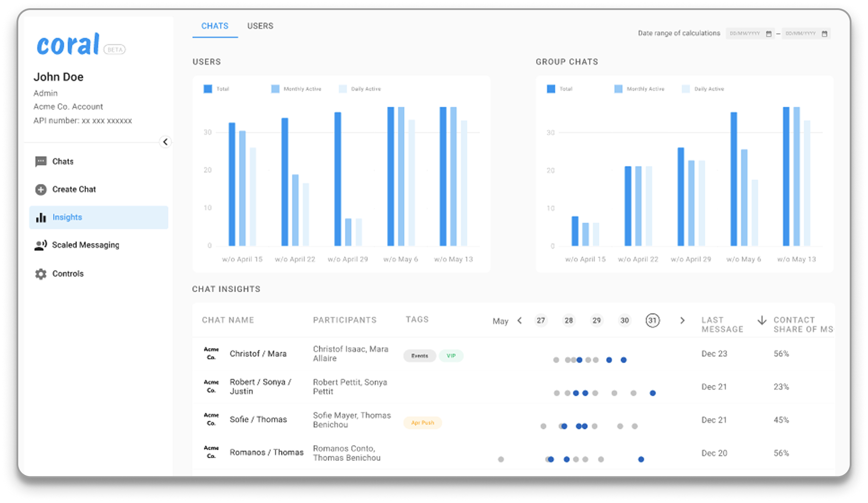
Task: Sort by Last Message arrow icon
Action: [762, 320]
